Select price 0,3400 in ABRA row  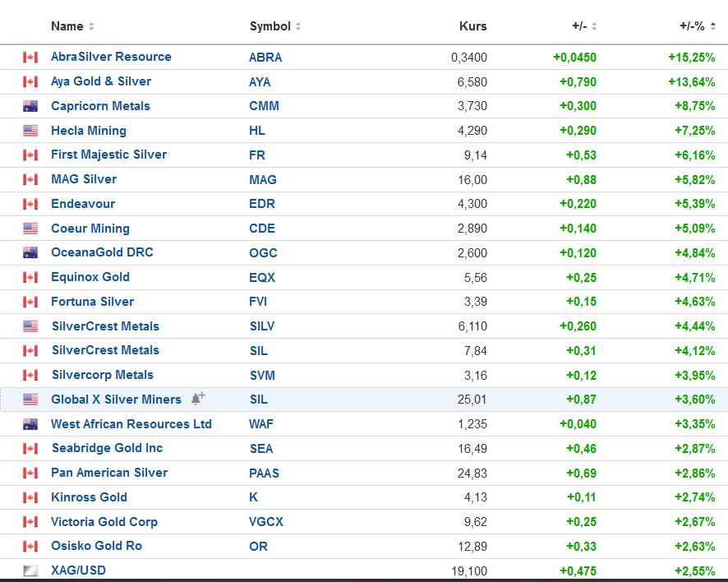click(469, 58)
